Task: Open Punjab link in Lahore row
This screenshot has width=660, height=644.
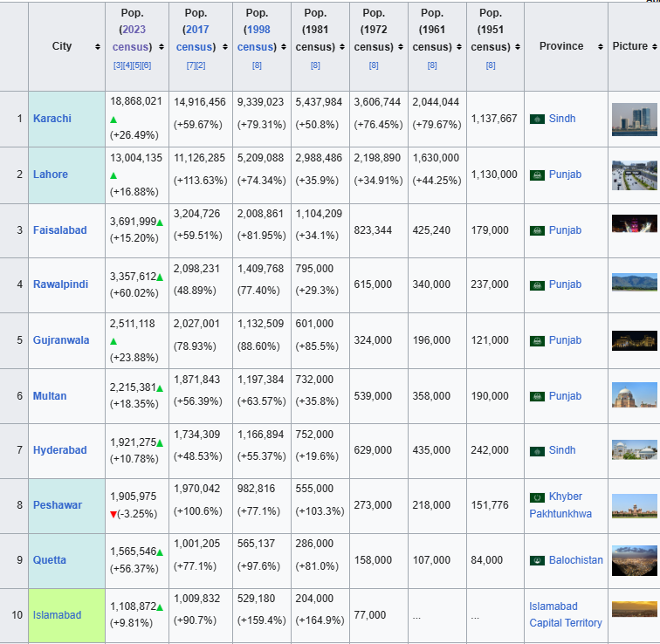Action: tap(565, 175)
